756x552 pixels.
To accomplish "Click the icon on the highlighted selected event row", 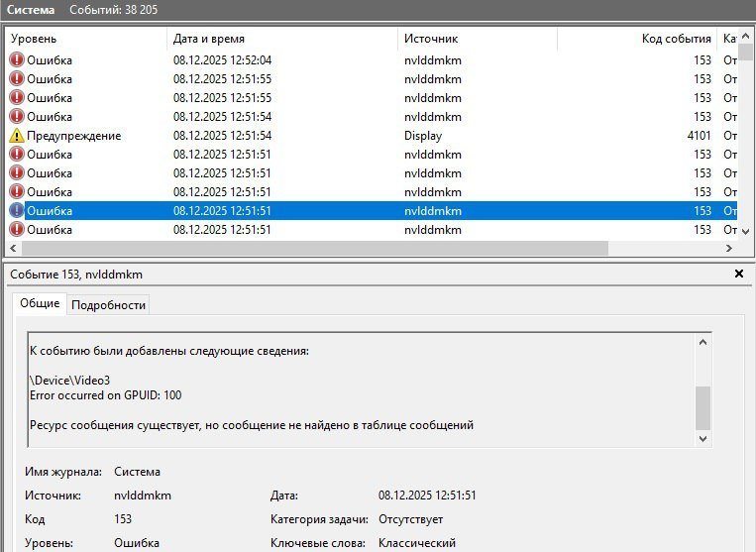I will tap(17, 211).
